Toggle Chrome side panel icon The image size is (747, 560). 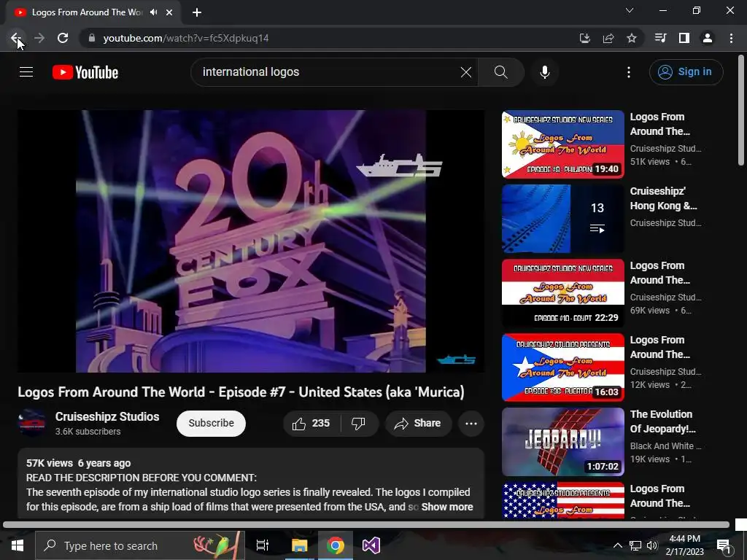point(684,38)
